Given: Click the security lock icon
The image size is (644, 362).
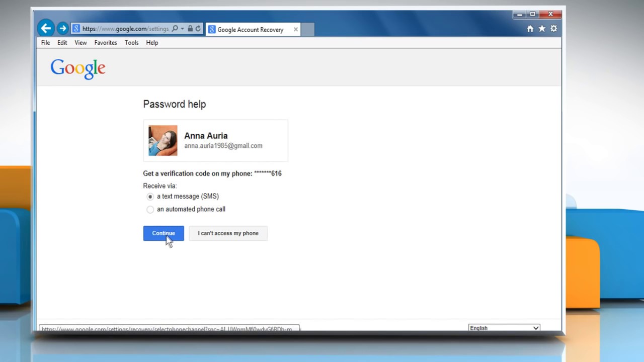Looking at the screenshot, I should [x=190, y=29].
